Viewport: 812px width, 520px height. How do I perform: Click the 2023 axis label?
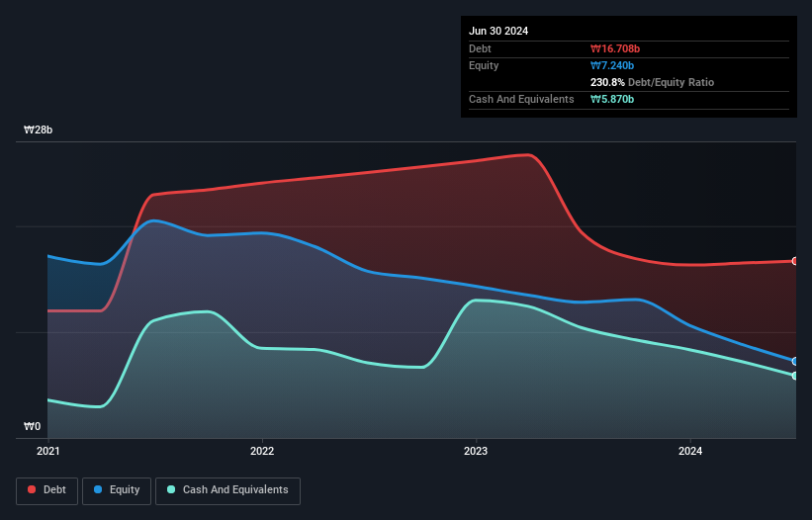pos(476,451)
